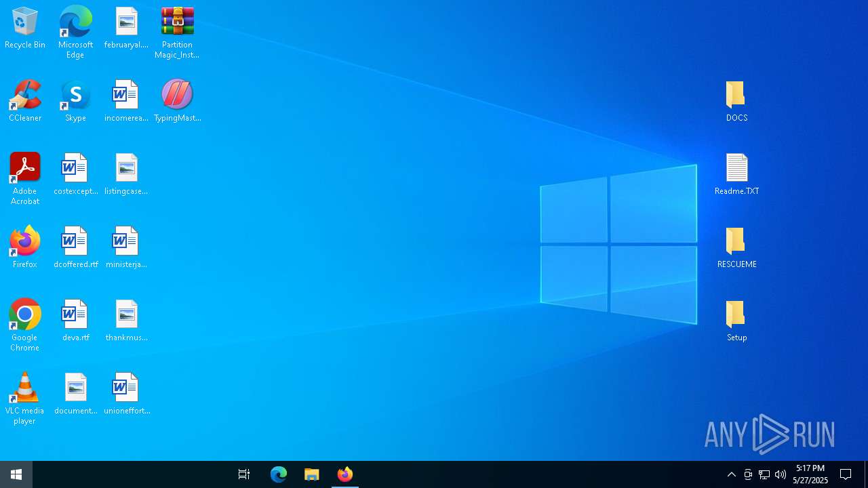Image resolution: width=868 pixels, height=488 pixels.
Task: Select the RESCUEME folder icon
Action: [x=736, y=248]
